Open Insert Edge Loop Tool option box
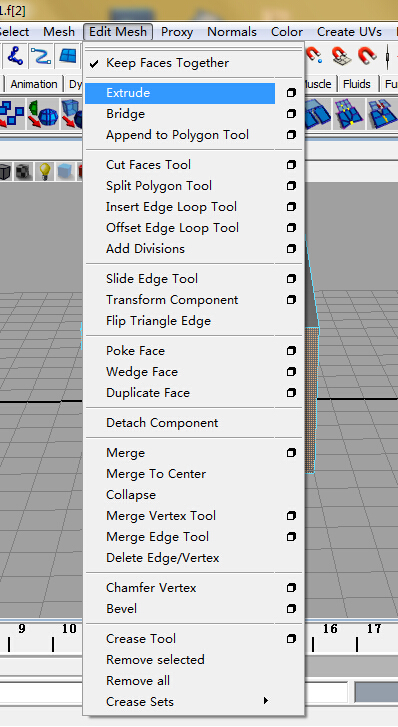The height and width of the screenshot is (727, 398). pyautogui.click(x=291, y=207)
